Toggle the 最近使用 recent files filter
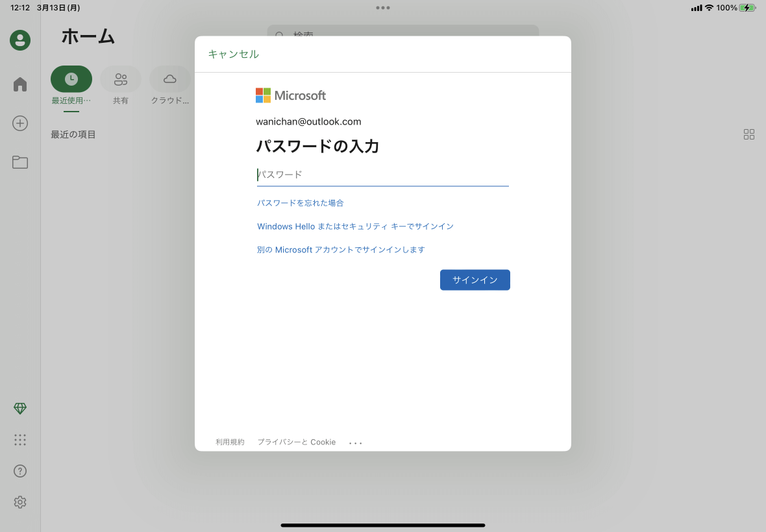This screenshot has width=766, height=532. (x=71, y=79)
